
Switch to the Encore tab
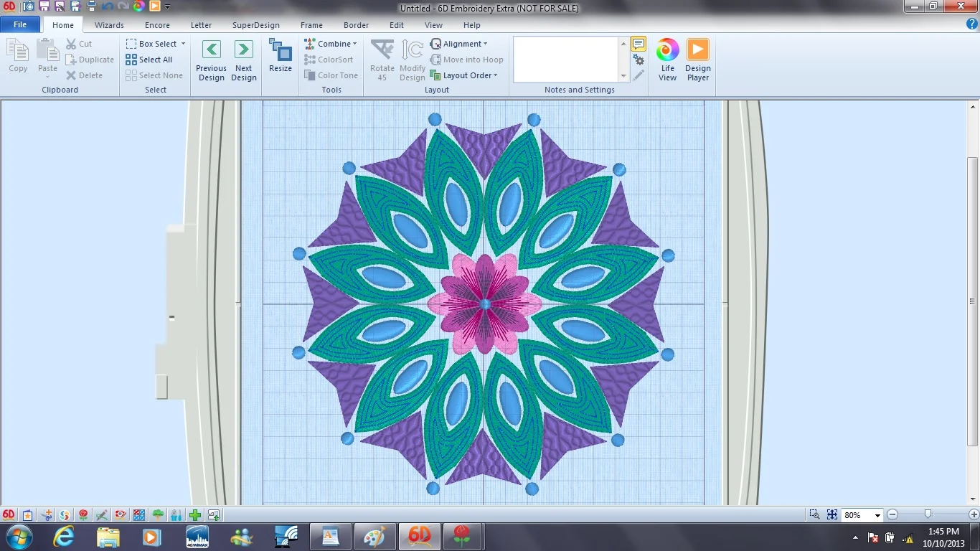[157, 25]
